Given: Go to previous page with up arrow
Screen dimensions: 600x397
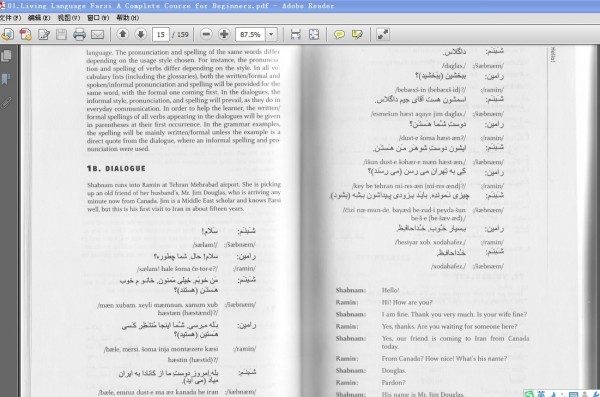Looking at the screenshot, I should (x=122, y=34).
